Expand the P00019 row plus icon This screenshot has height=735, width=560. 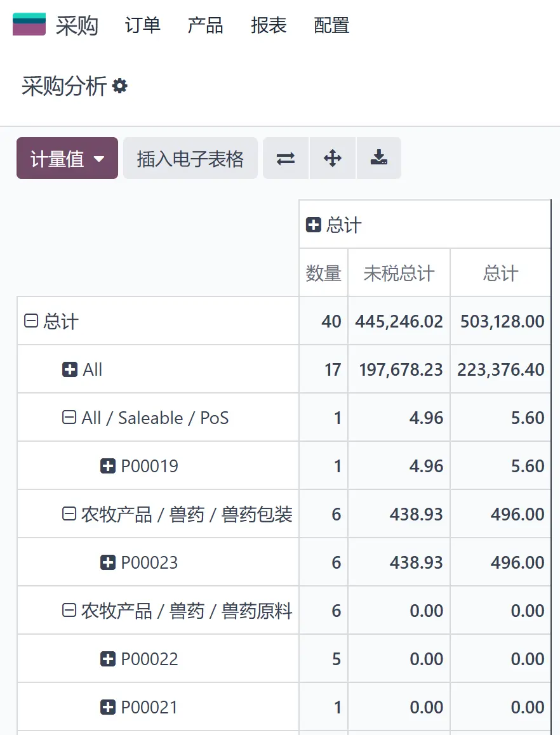point(108,467)
